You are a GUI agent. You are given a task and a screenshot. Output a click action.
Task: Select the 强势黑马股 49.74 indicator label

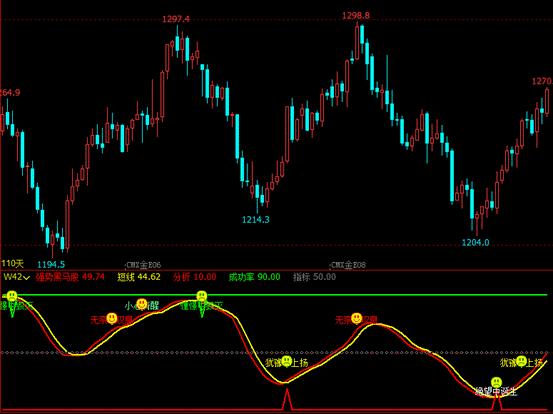coord(70,277)
